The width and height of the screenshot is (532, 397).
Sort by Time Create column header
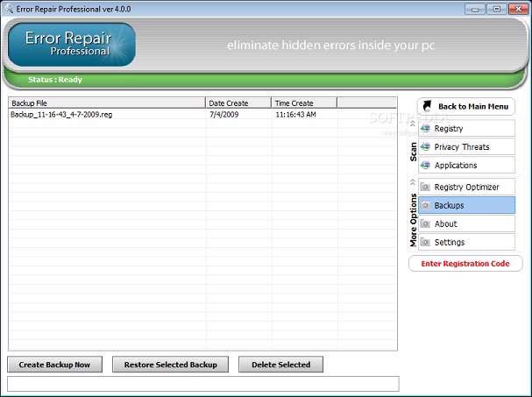304,103
